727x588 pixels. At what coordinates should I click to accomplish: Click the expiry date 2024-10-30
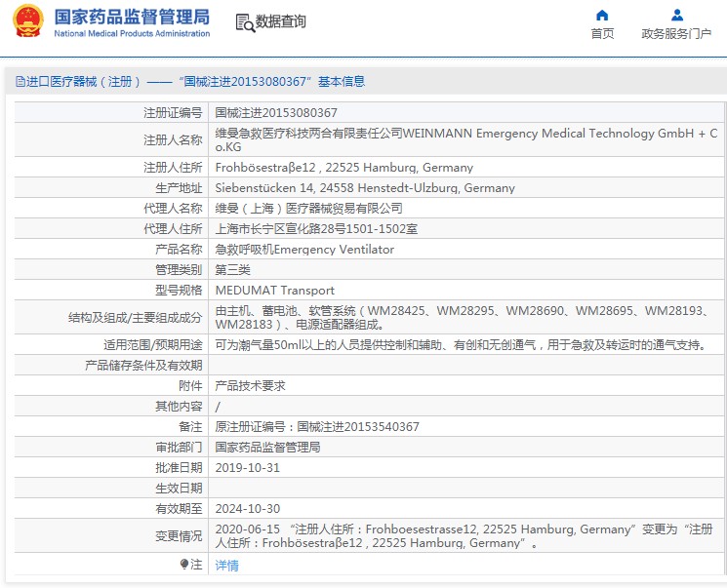247,509
